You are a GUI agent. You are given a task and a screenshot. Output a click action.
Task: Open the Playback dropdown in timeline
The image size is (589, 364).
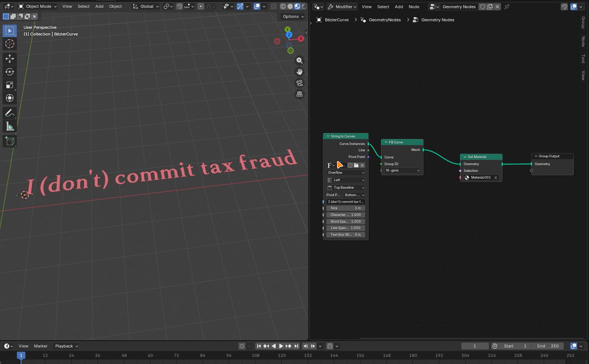pyautogui.click(x=66, y=346)
